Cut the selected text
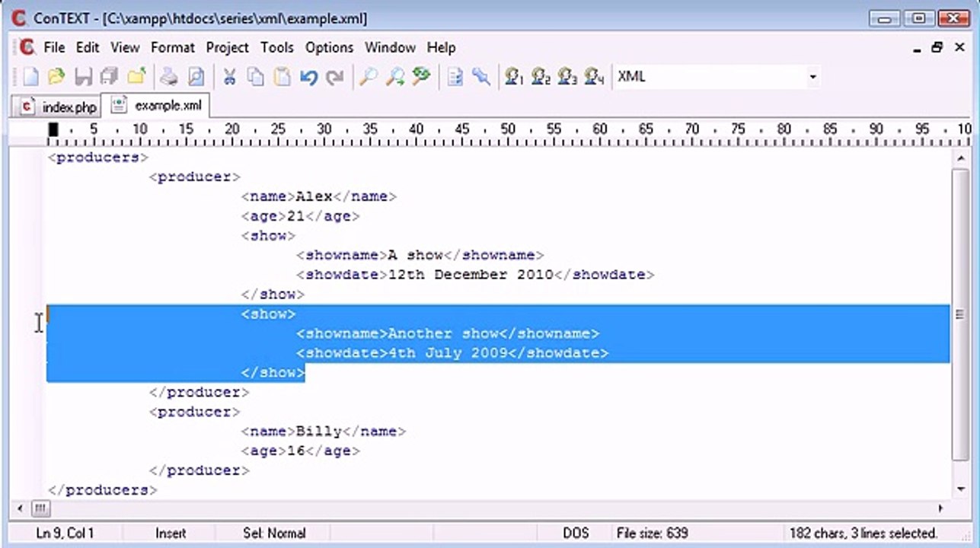Viewport: 980px width, 548px height. (229, 76)
